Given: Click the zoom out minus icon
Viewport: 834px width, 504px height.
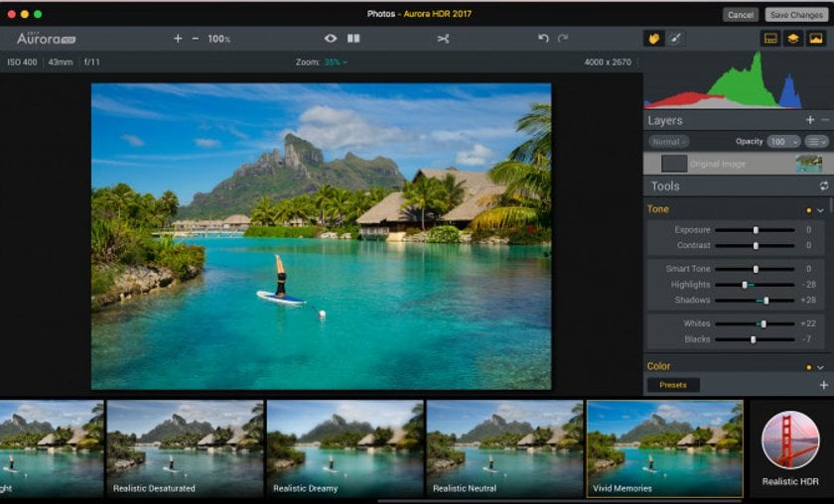Looking at the screenshot, I should click(196, 39).
